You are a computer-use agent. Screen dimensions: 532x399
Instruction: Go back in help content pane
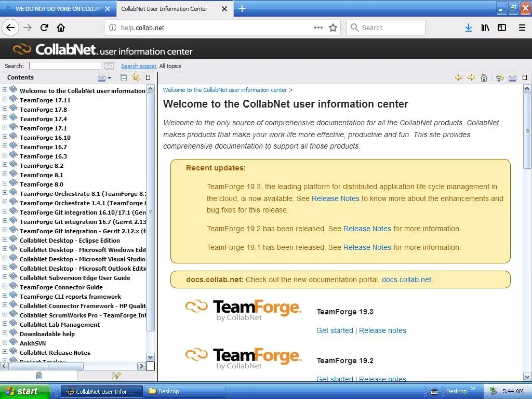tap(459, 78)
